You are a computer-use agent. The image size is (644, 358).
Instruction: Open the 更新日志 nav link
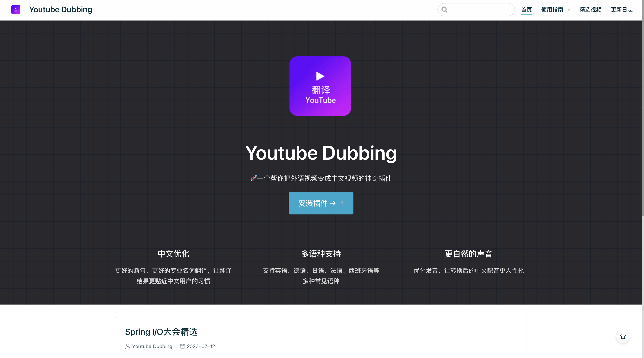622,10
